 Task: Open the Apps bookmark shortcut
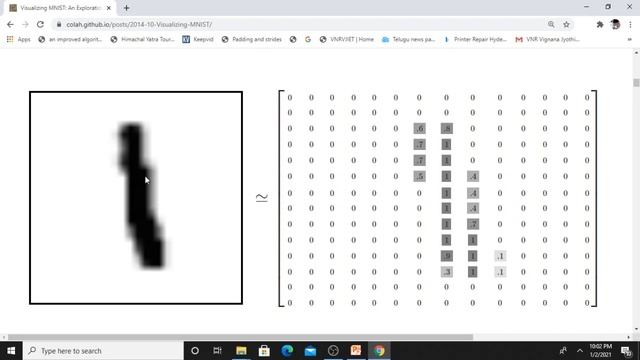(x=19, y=39)
